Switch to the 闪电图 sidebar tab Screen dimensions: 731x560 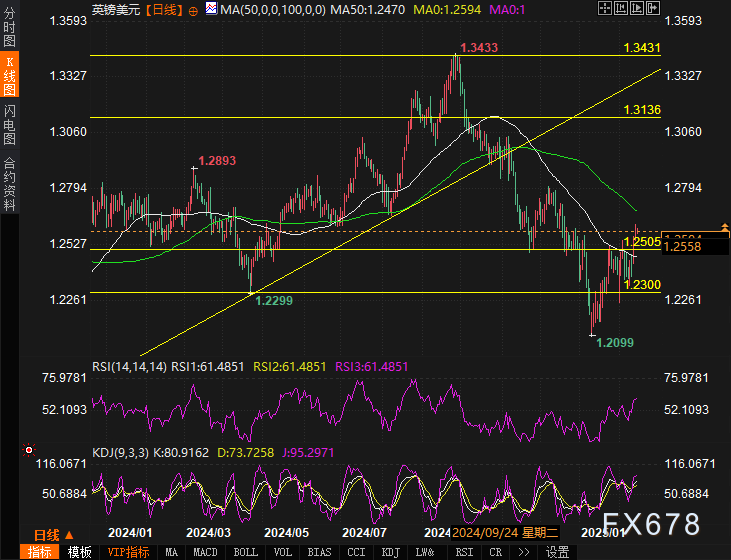[x=9, y=125]
